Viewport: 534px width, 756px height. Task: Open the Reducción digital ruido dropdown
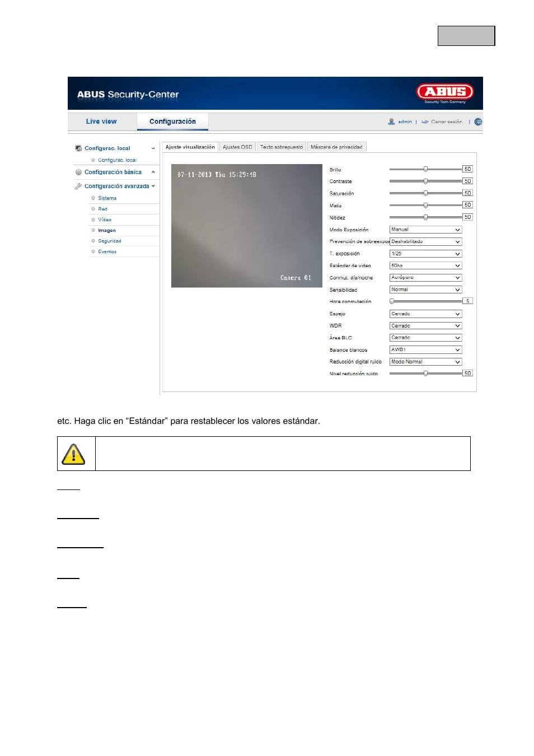(425, 362)
